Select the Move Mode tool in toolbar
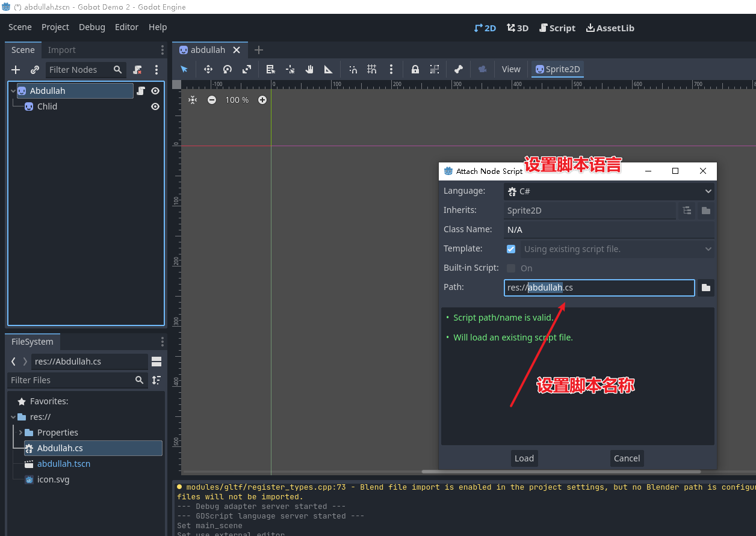The image size is (756, 536). 208,69
